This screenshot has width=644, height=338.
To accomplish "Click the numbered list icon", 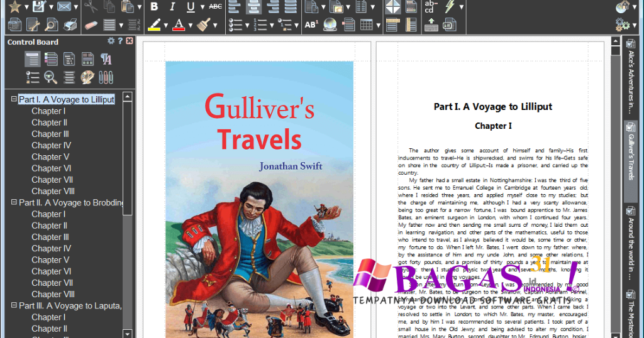I will point(260,25).
